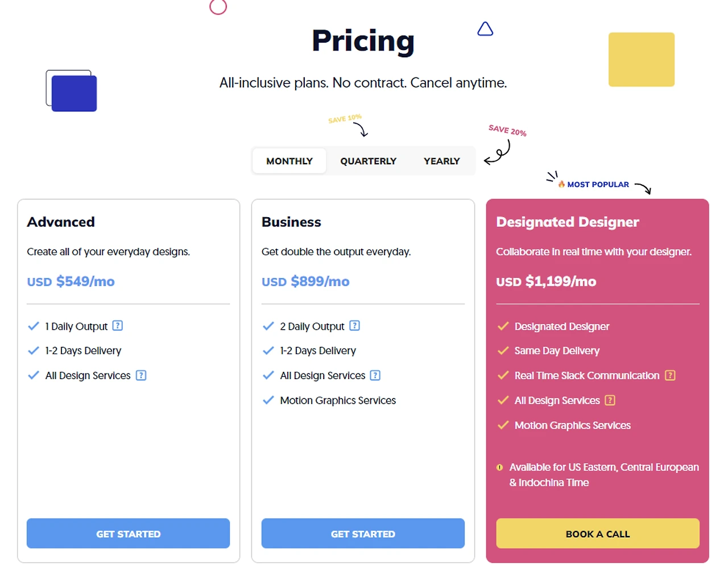Click help icon next to 2 Daily Output
The height and width of the screenshot is (573, 728).
point(354,326)
